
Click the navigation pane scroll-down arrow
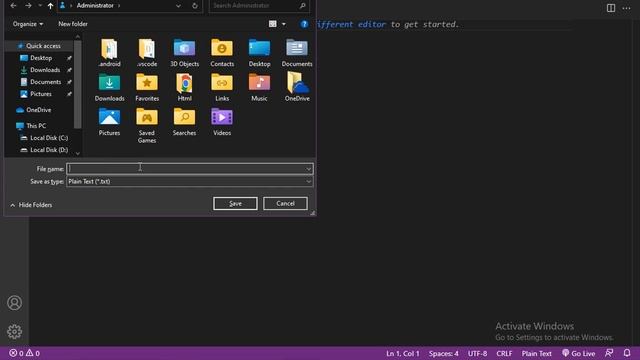coord(78,153)
